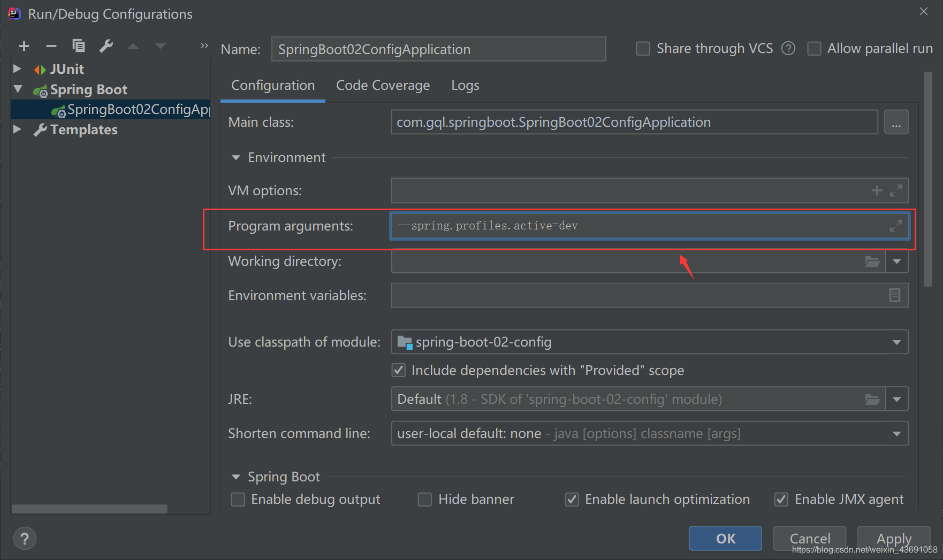Remove the selected configuration

coord(51,46)
